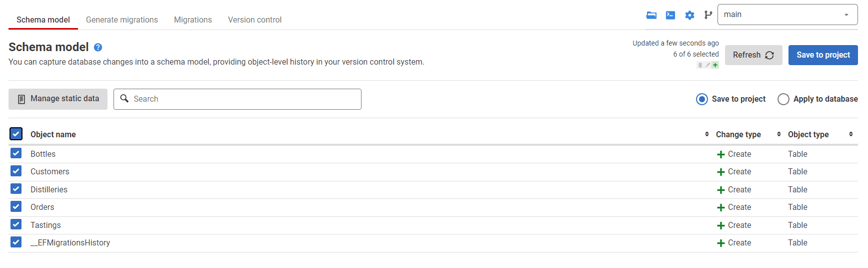
Task: Click the git branch icon
Action: [708, 15]
